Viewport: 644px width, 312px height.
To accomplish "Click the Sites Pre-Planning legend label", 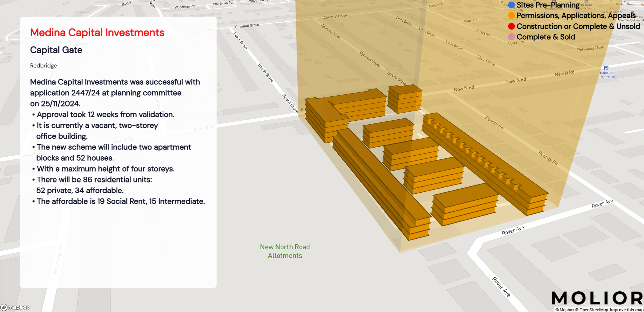I will [548, 5].
